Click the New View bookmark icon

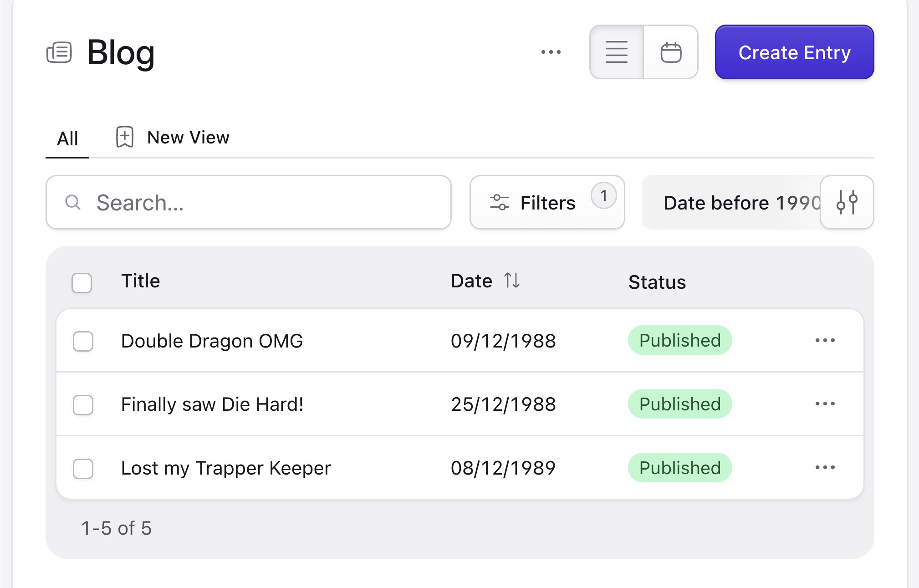pyautogui.click(x=124, y=137)
